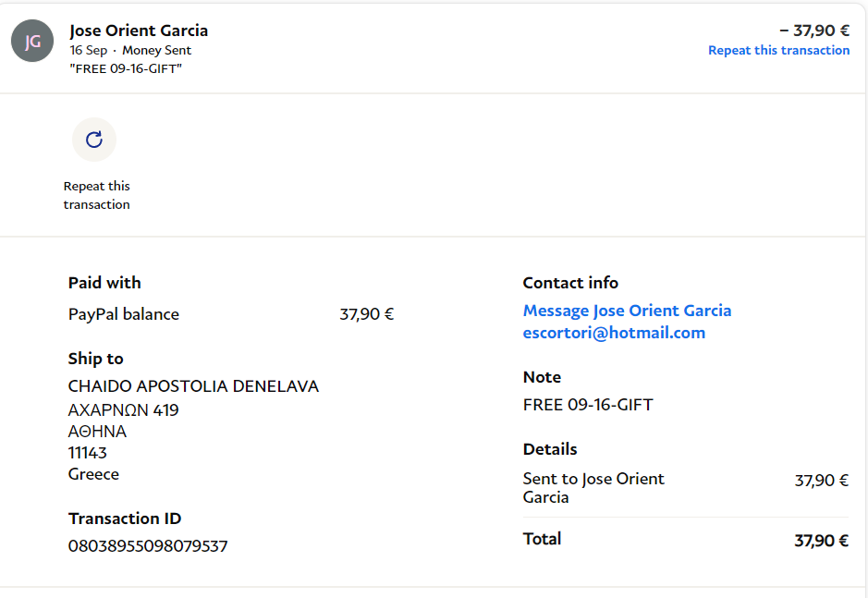The image size is (868, 598).
Task: Click the Repeat this transaction label under icon
Action: (97, 195)
